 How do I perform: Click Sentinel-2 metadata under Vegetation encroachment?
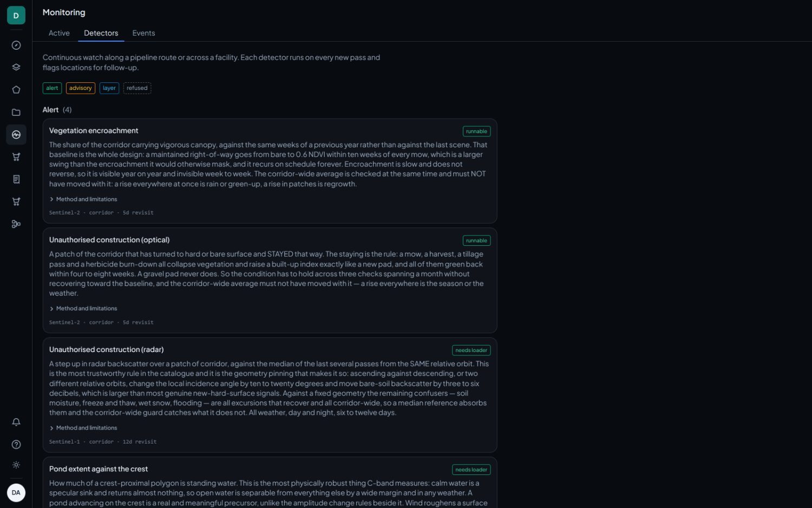coord(101,213)
